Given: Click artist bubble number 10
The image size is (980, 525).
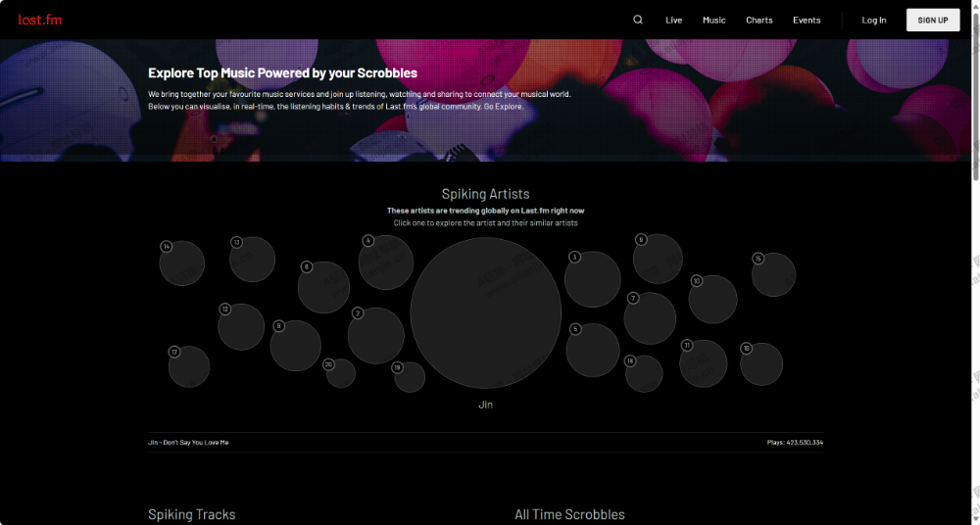Looking at the screenshot, I should pyautogui.click(x=712, y=300).
